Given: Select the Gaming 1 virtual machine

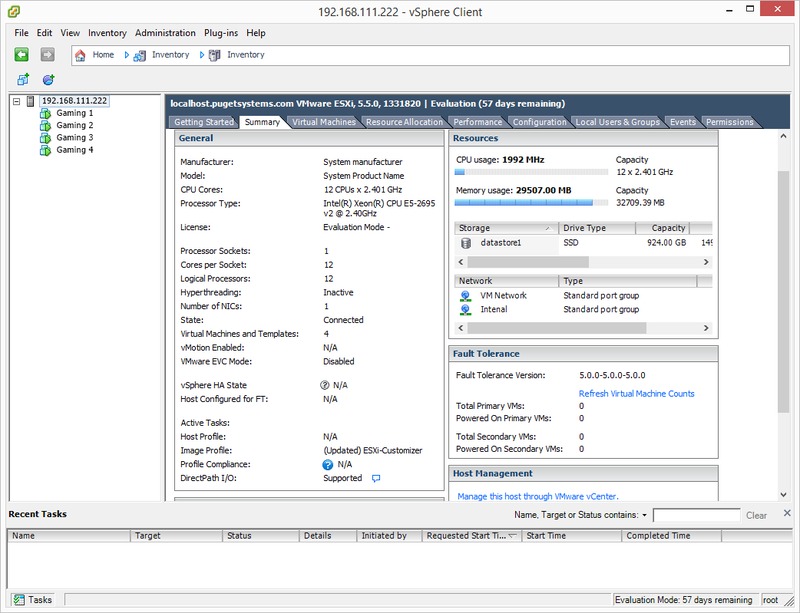Looking at the screenshot, I should coord(74,113).
